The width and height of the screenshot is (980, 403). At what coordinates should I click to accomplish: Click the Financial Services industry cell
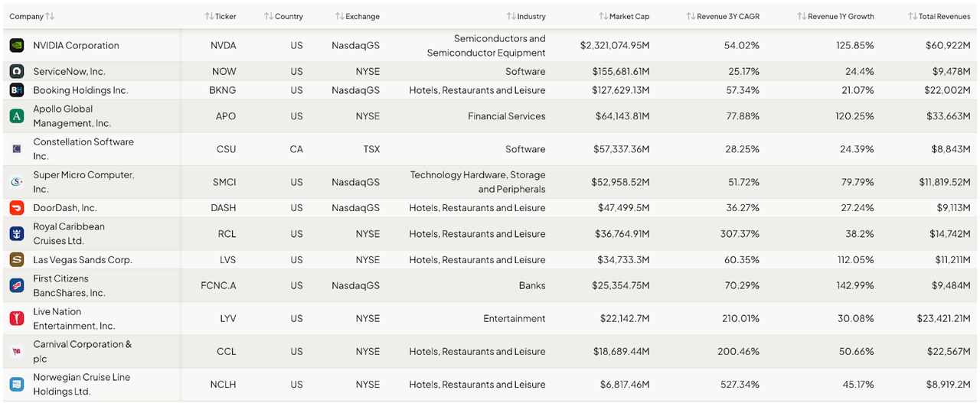coord(507,116)
